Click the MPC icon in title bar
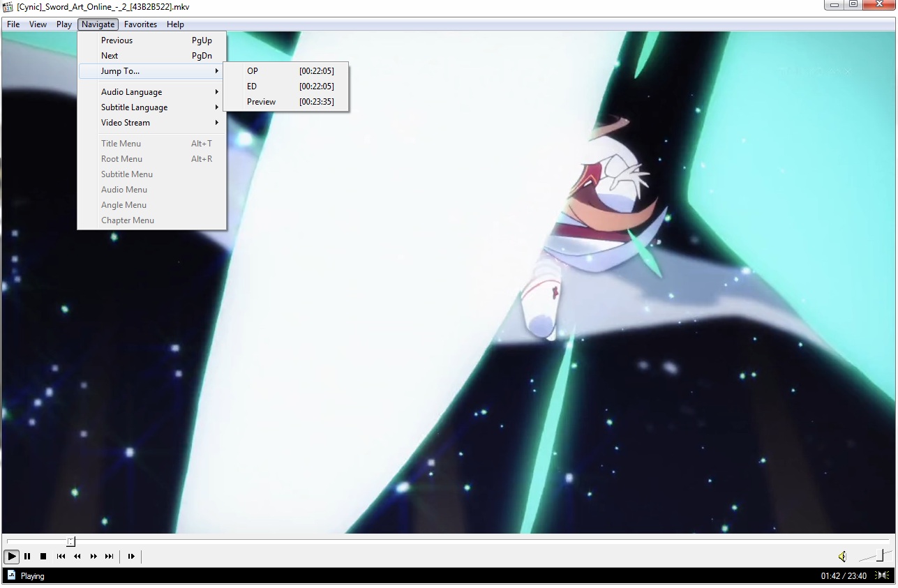Image resolution: width=898 pixels, height=588 pixels. [x=8, y=7]
